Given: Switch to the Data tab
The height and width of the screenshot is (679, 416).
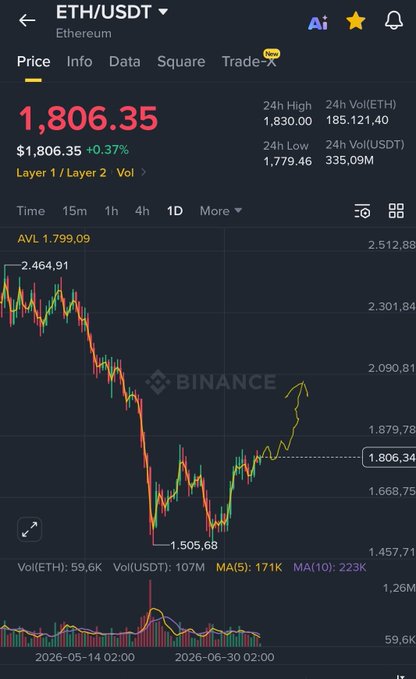Looking at the screenshot, I should click(125, 61).
